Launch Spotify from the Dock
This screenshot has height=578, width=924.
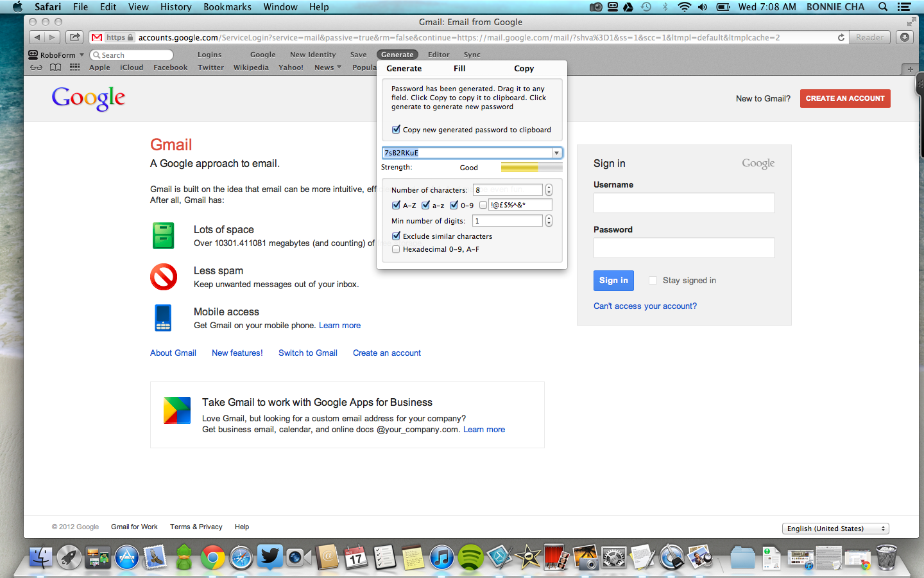coord(470,557)
